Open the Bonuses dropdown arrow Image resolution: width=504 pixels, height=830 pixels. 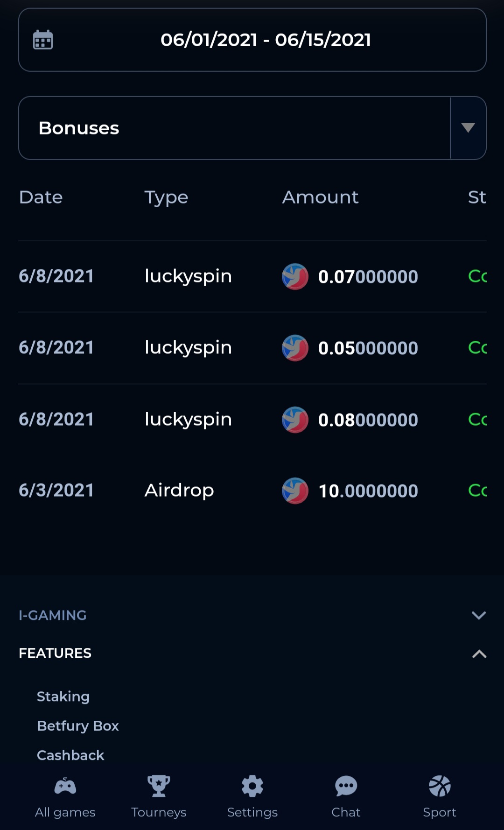click(468, 128)
